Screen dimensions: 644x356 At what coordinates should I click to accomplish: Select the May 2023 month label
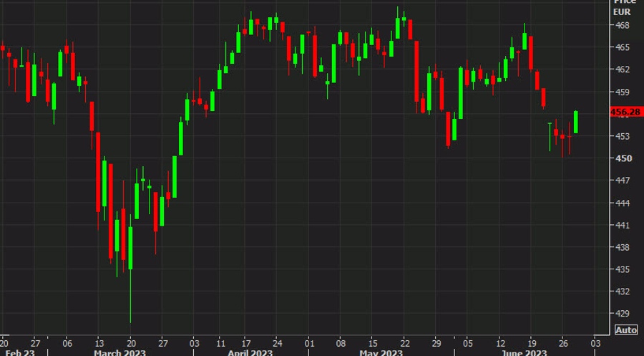[x=381, y=352]
